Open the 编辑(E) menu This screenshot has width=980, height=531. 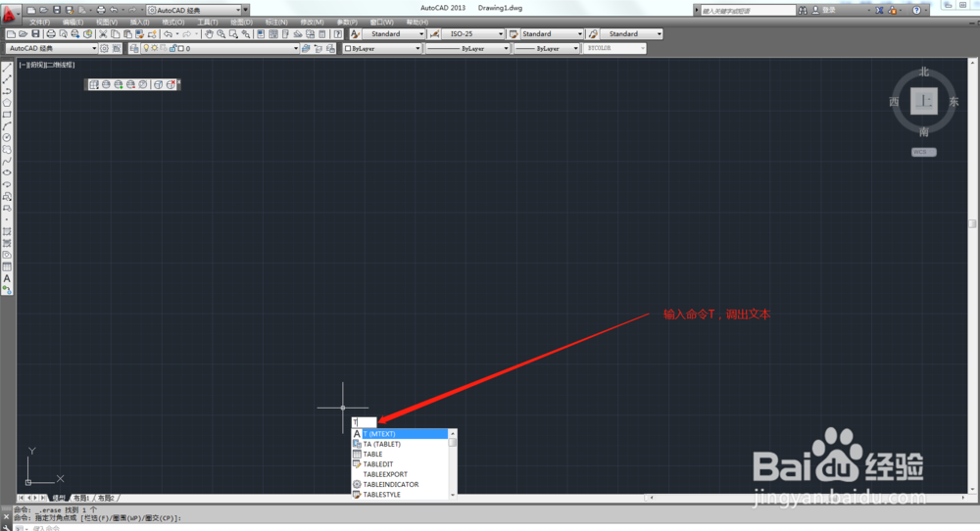point(73,23)
